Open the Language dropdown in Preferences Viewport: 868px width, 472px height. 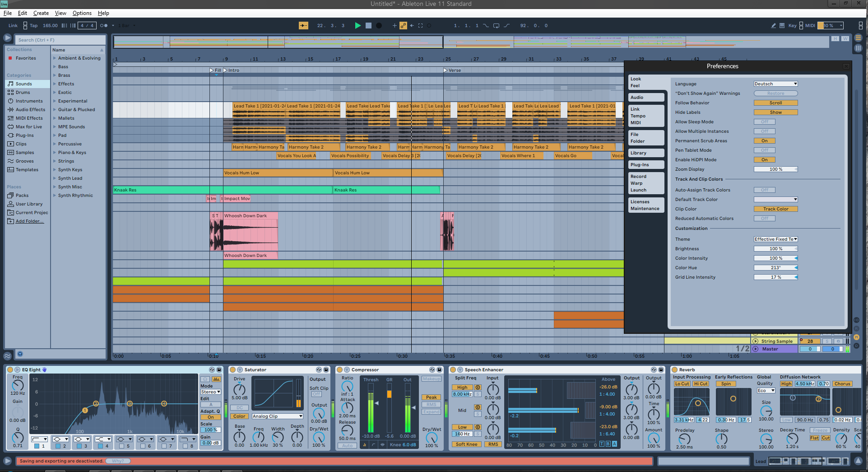pyautogui.click(x=775, y=84)
